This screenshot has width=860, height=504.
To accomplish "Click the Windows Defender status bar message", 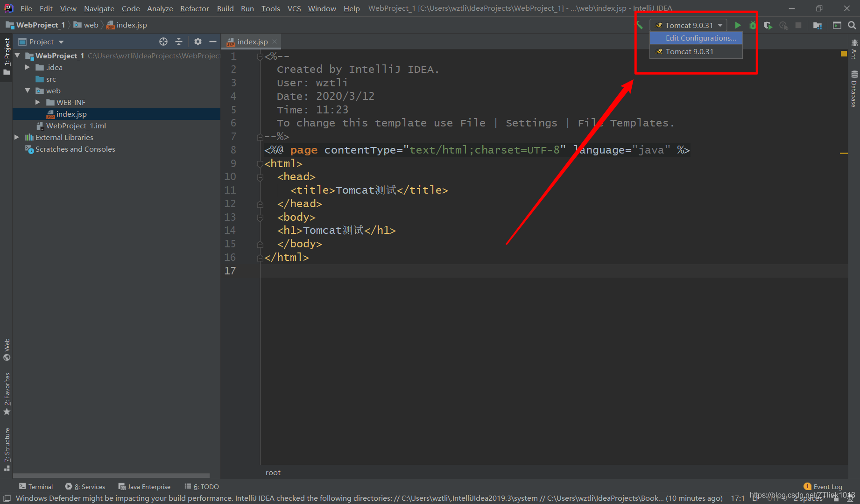I will click(x=369, y=498).
